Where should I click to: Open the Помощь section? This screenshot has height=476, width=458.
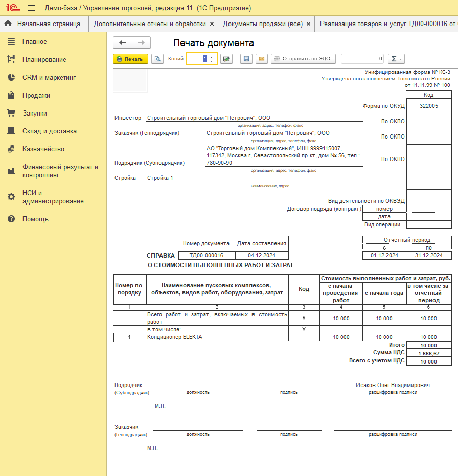point(35,219)
